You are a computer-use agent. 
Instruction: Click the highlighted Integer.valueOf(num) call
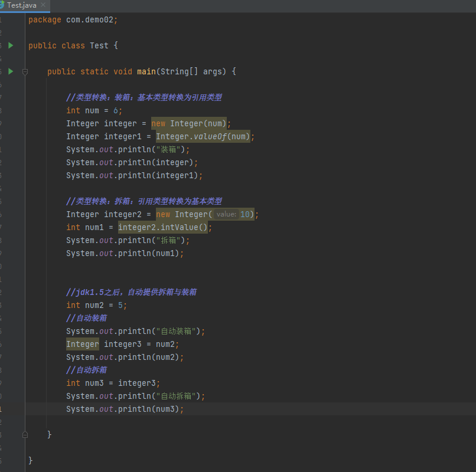(204, 137)
